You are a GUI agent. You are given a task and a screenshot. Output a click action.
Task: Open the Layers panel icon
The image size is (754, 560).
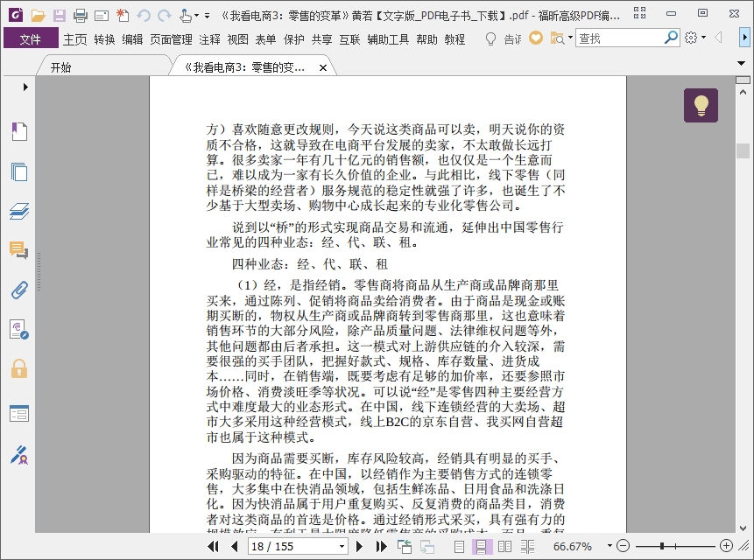[x=19, y=212]
